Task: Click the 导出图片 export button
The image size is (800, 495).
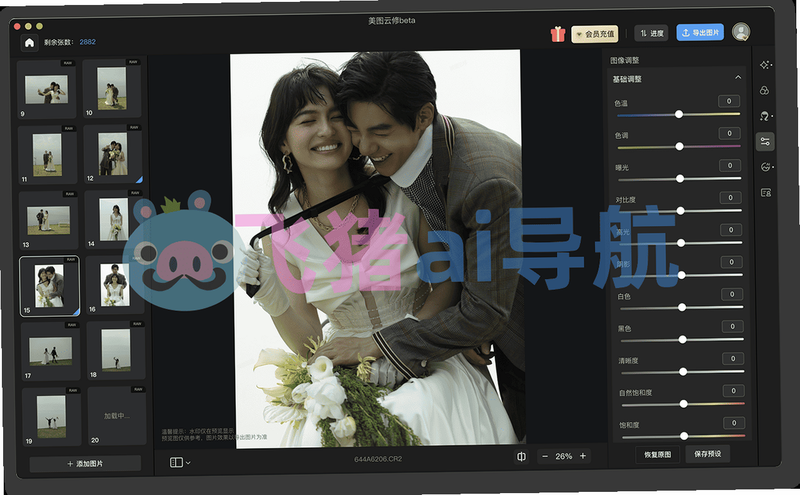Action: pyautogui.click(x=700, y=32)
